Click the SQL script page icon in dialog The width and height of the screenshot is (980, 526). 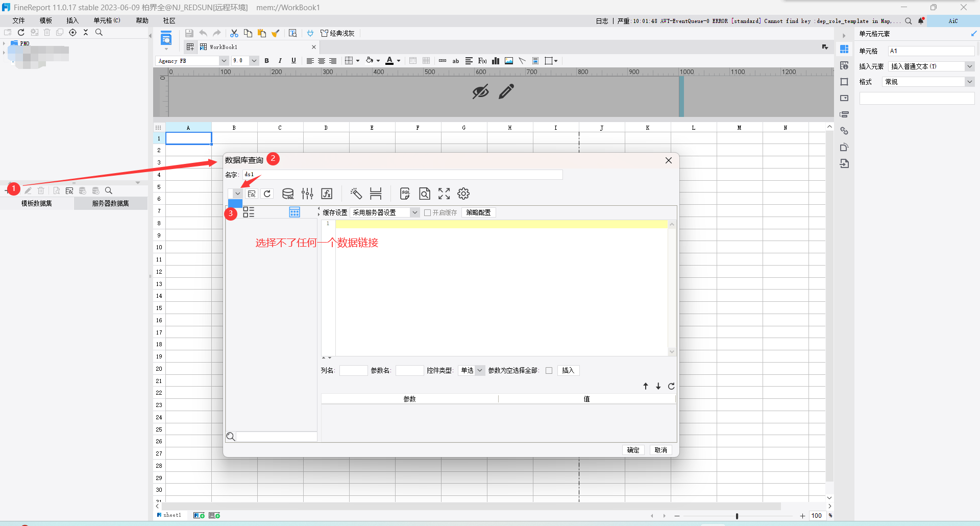(x=405, y=194)
